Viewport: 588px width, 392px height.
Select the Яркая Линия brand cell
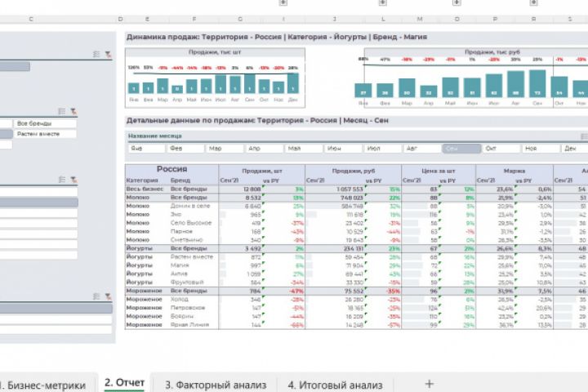pyautogui.click(x=189, y=325)
